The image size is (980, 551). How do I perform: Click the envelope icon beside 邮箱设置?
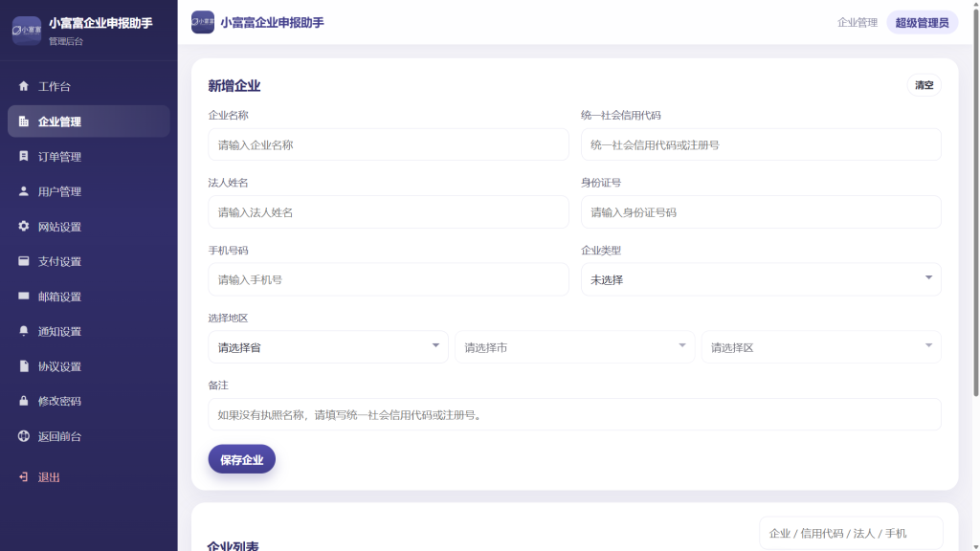tap(24, 297)
